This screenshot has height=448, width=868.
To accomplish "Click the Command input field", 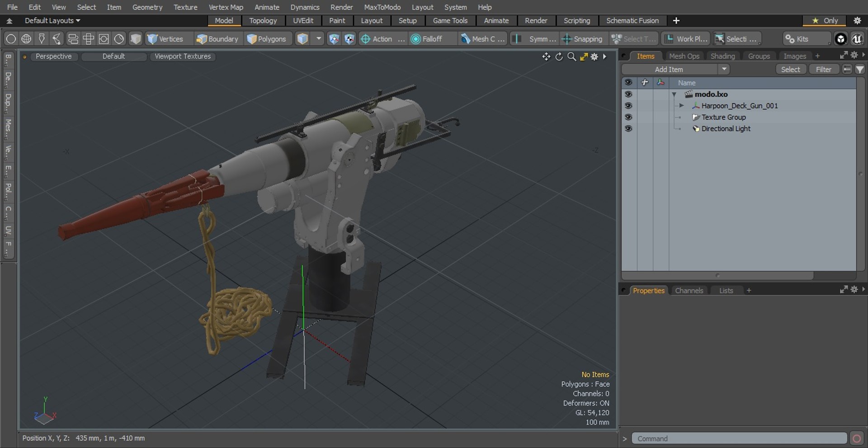I will point(739,439).
